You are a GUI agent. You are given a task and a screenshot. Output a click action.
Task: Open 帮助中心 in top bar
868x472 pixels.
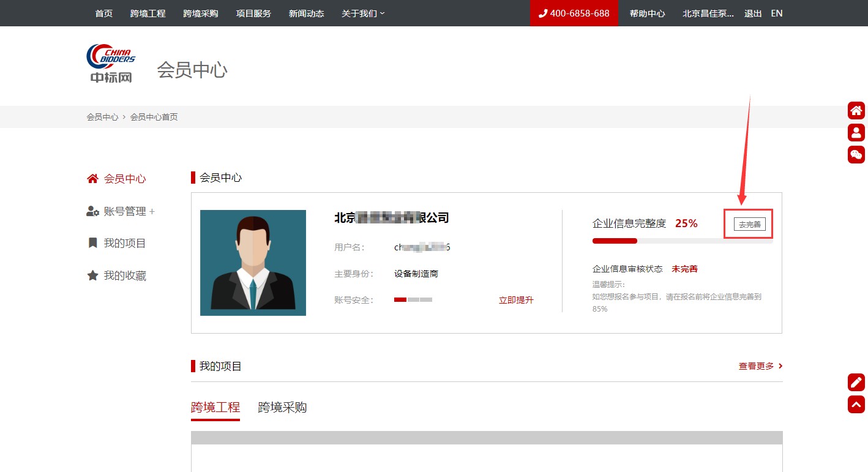(648, 13)
